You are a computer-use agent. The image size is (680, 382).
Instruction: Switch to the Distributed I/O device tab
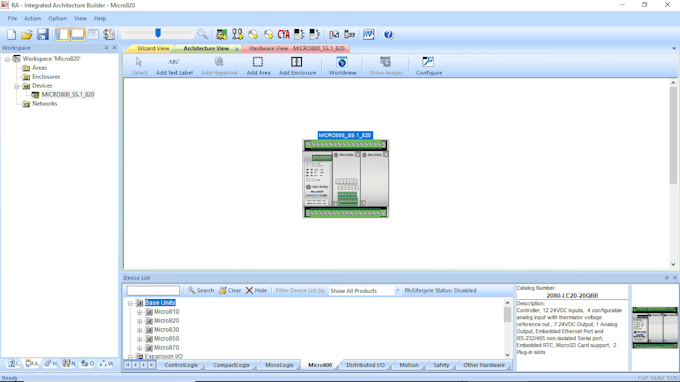coord(365,365)
